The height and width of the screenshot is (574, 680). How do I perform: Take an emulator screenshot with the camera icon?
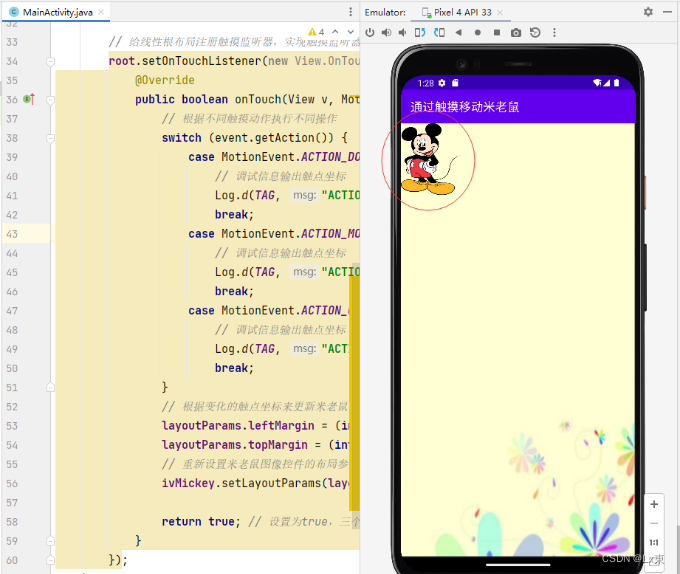tap(516, 33)
